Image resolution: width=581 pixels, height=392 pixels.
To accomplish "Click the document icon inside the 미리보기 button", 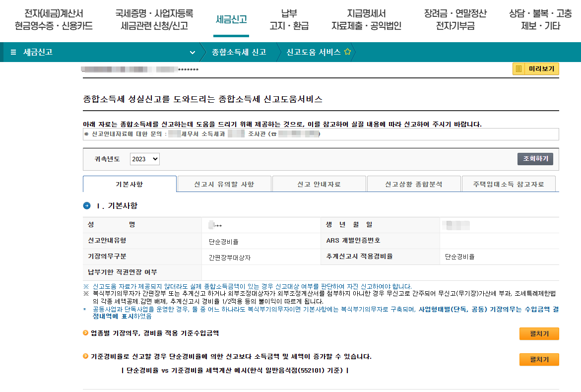I will (x=519, y=69).
